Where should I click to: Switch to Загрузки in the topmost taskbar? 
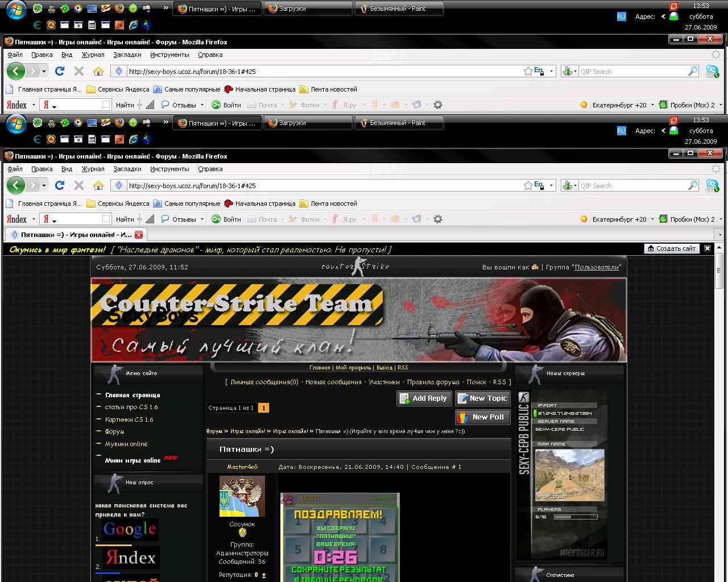click(308, 9)
